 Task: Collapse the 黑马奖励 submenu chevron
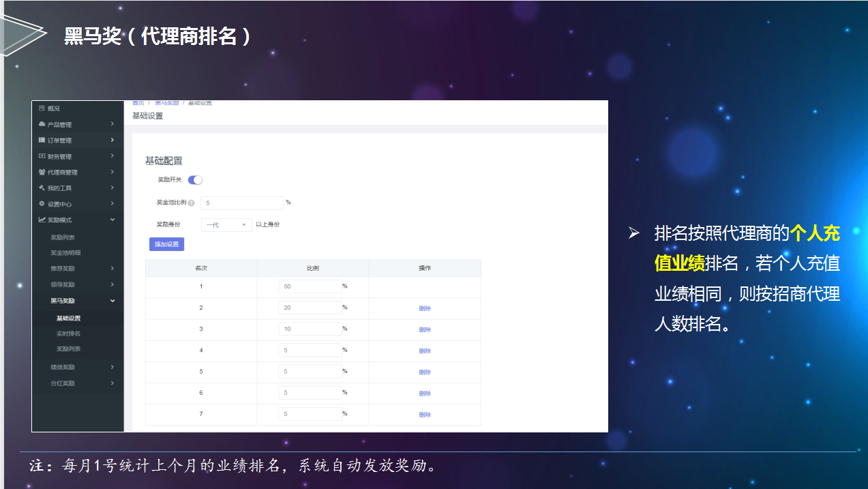pyautogui.click(x=113, y=301)
